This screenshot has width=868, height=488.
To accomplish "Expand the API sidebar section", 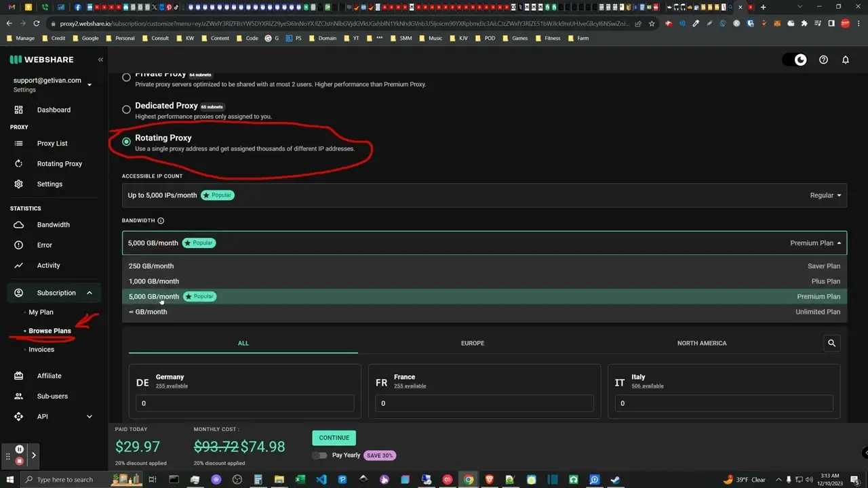I will [x=89, y=417].
